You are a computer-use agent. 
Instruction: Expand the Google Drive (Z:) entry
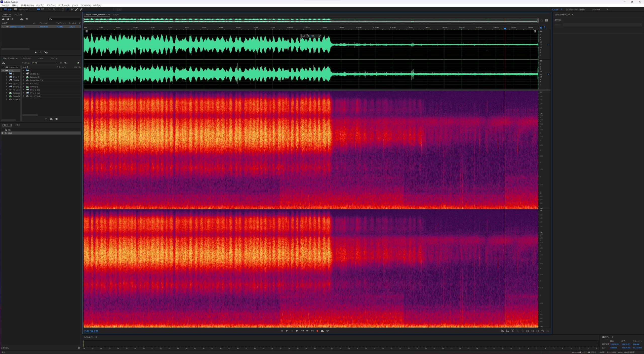[24, 80]
